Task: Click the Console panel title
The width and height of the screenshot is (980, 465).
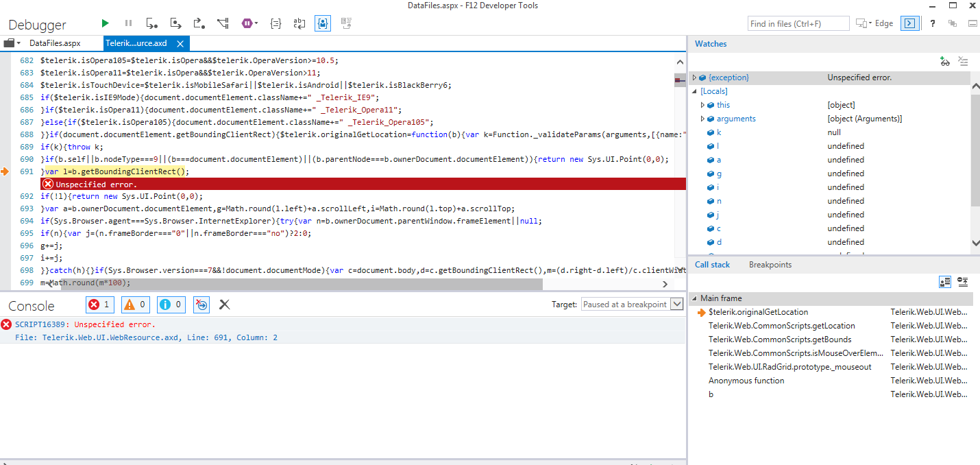Action: pos(31,306)
